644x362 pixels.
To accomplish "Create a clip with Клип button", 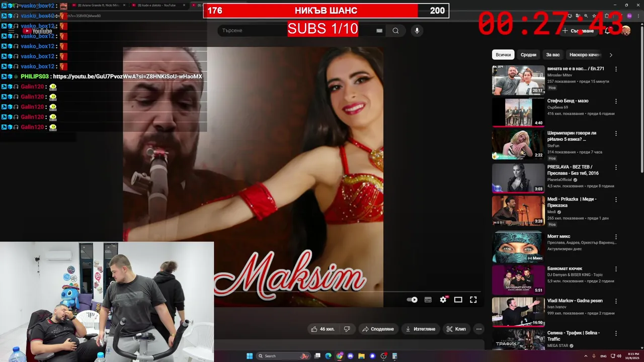I will pyautogui.click(x=456, y=329).
